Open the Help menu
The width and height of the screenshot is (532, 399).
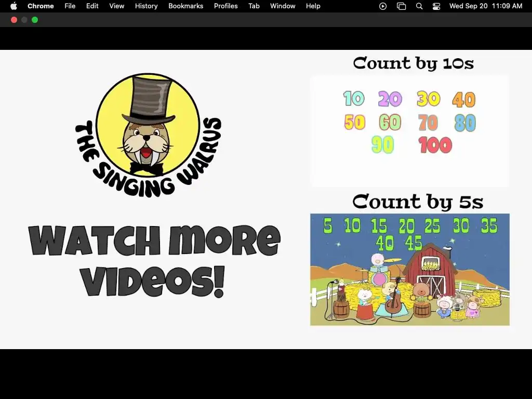pos(313,6)
